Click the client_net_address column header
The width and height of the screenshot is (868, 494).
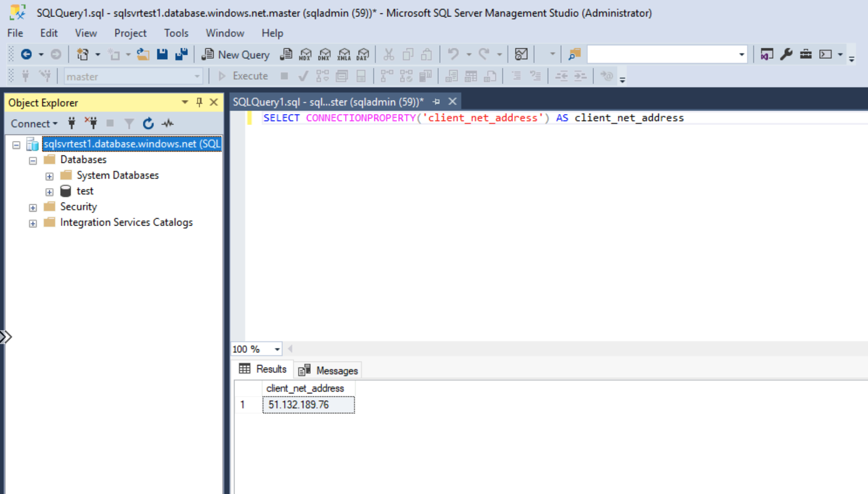click(x=308, y=388)
